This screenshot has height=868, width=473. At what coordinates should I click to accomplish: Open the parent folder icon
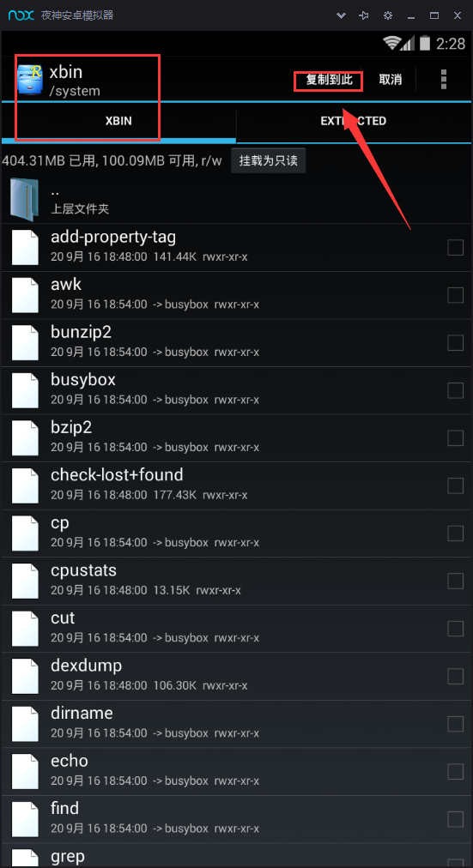[x=25, y=199]
